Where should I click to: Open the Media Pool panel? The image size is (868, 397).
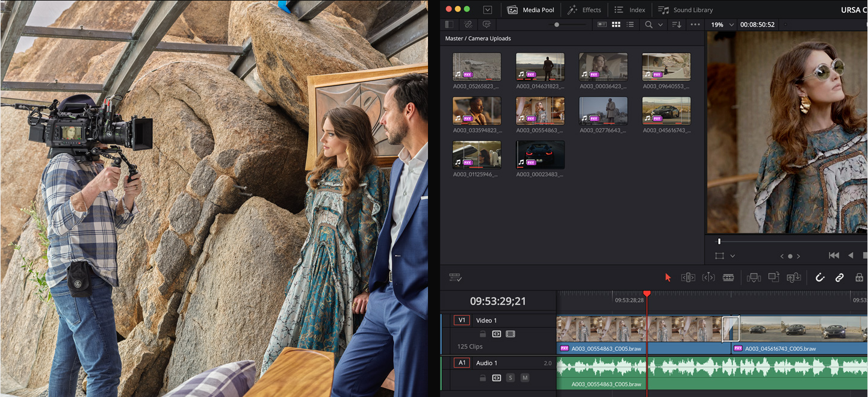tap(530, 10)
